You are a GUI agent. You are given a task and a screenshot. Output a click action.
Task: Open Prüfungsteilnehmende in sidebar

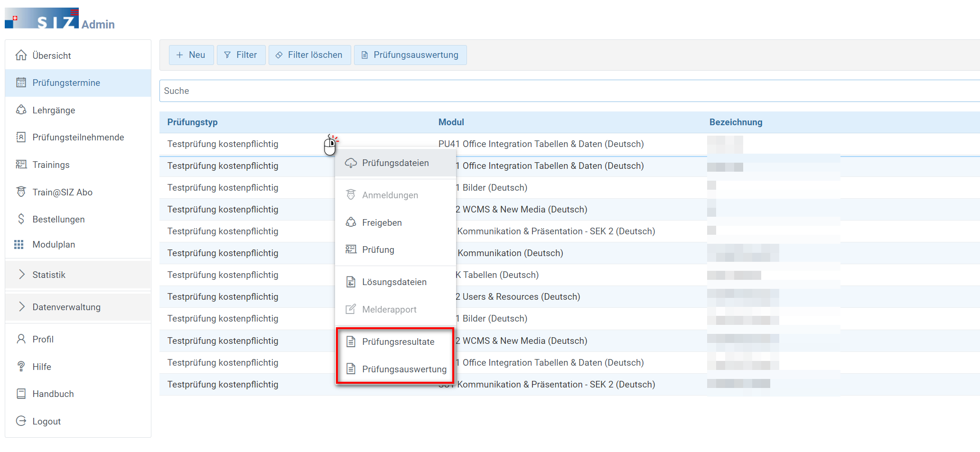click(x=78, y=137)
